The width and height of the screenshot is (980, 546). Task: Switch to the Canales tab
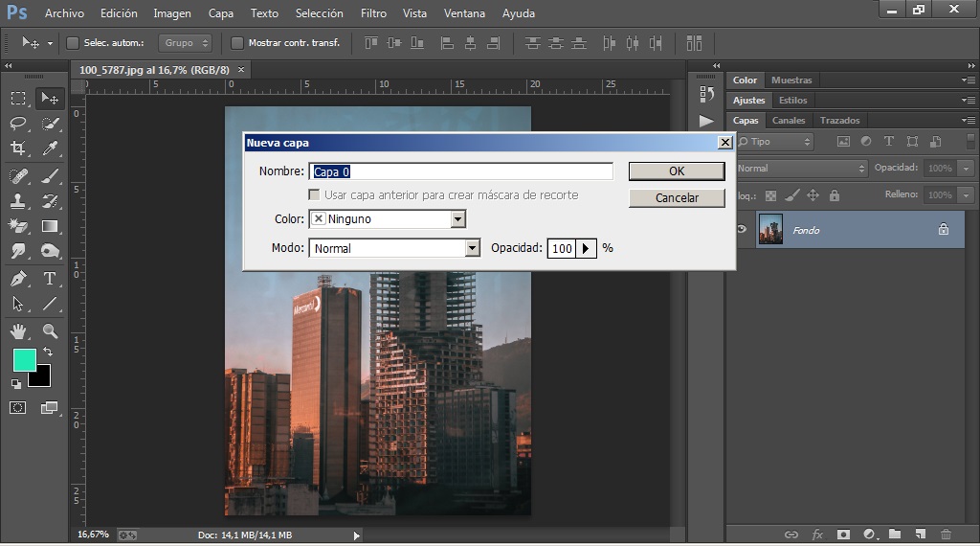point(789,120)
